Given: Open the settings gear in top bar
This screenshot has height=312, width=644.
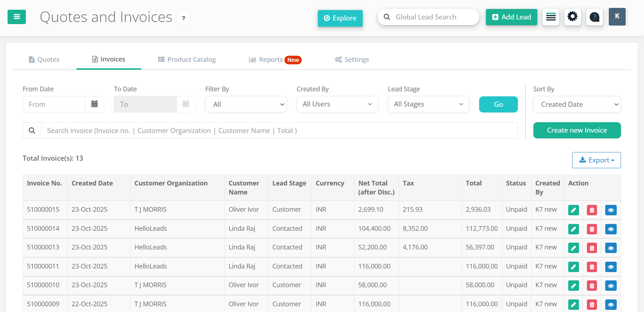Looking at the screenshot, I should (x=573, y=17).
